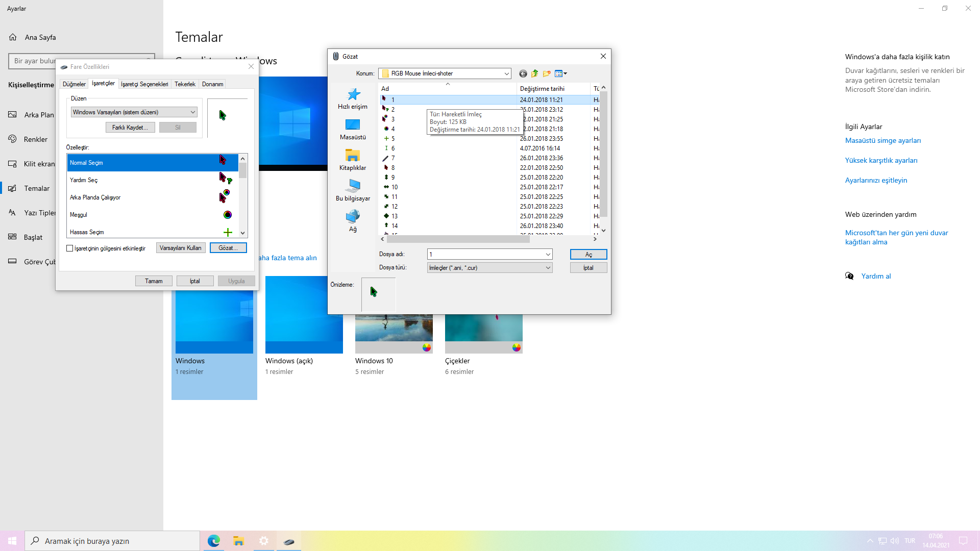Open Ağ network icon in Gözat

[x=353, y=217]
